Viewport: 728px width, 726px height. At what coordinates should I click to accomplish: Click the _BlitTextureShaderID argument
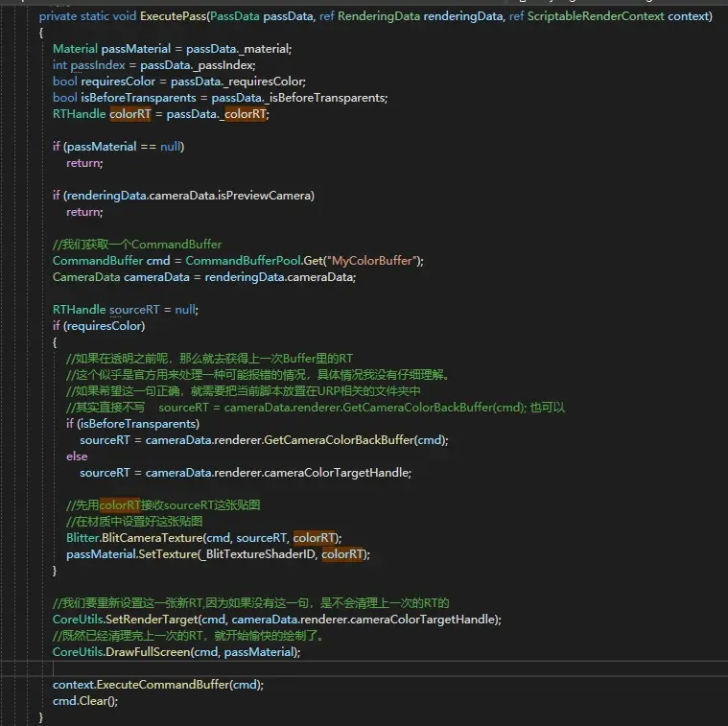point(258,554)
